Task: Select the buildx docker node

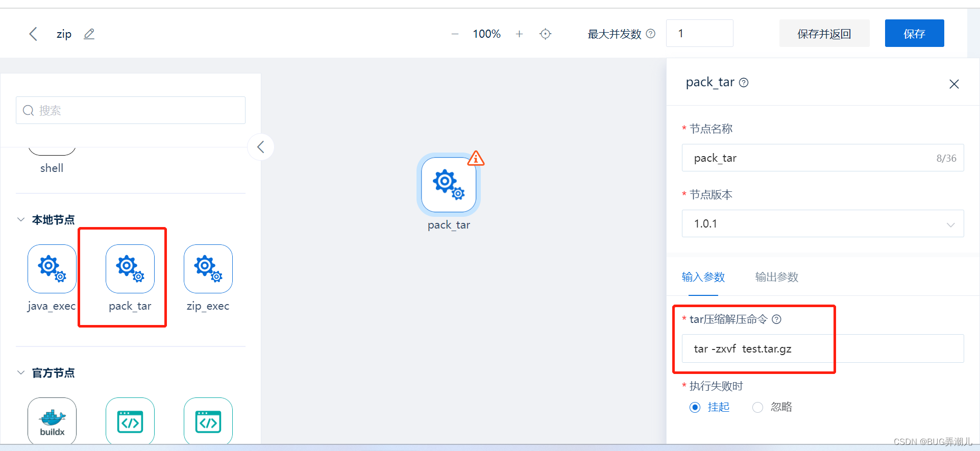Action: [52, 421]
